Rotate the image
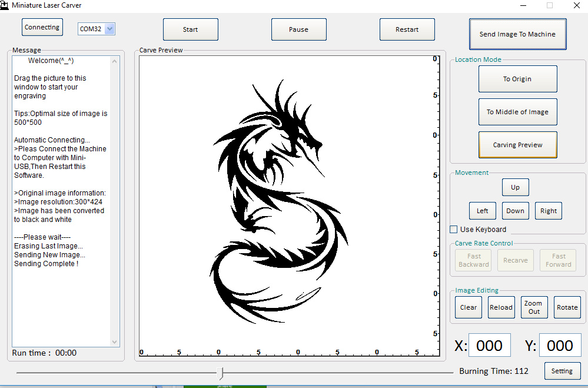 point(567,307)
